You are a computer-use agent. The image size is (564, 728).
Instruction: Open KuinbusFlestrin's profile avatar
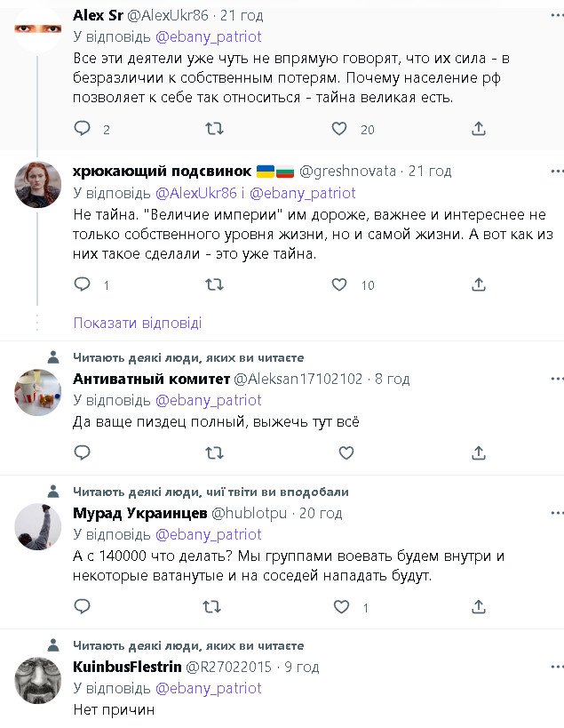point(38,681)
